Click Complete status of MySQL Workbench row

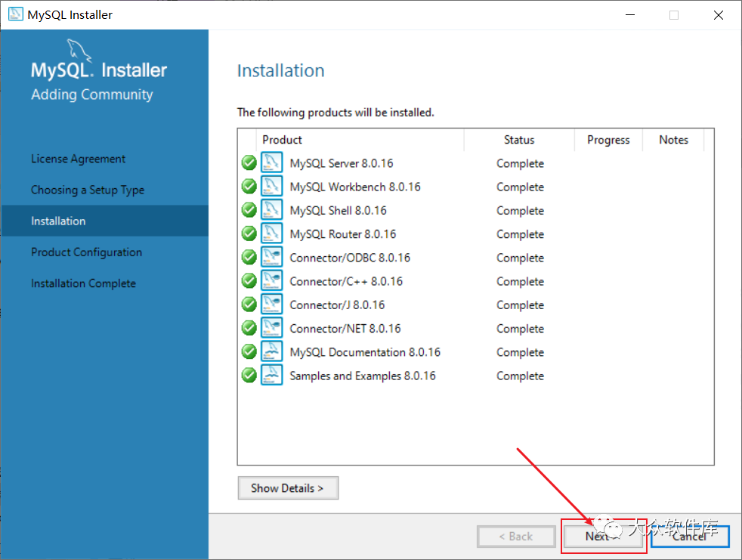[x=520, y=187]
